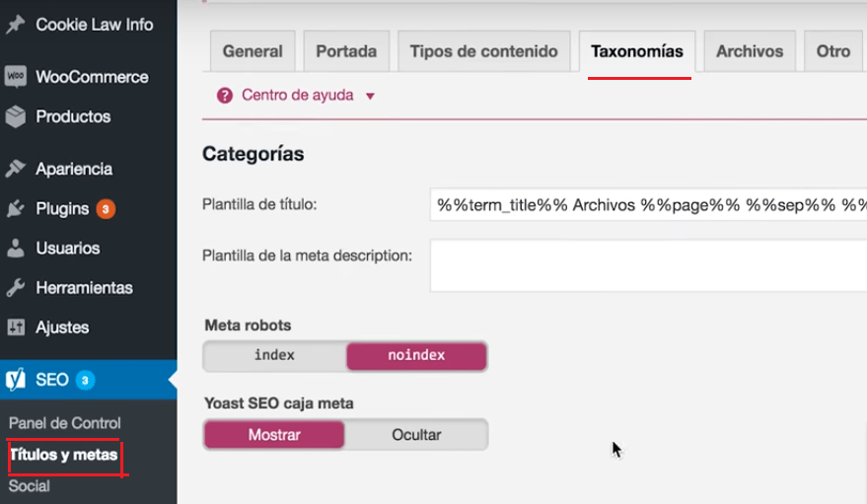Click the Productos box icon

15,116
